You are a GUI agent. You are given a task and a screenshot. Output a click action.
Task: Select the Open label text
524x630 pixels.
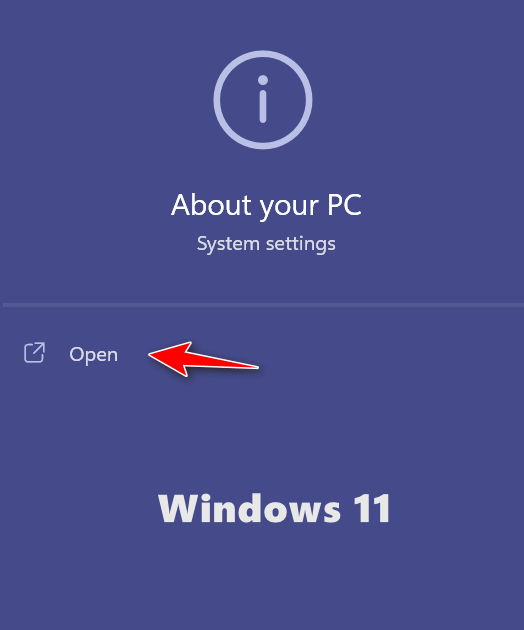click(94, 355)
